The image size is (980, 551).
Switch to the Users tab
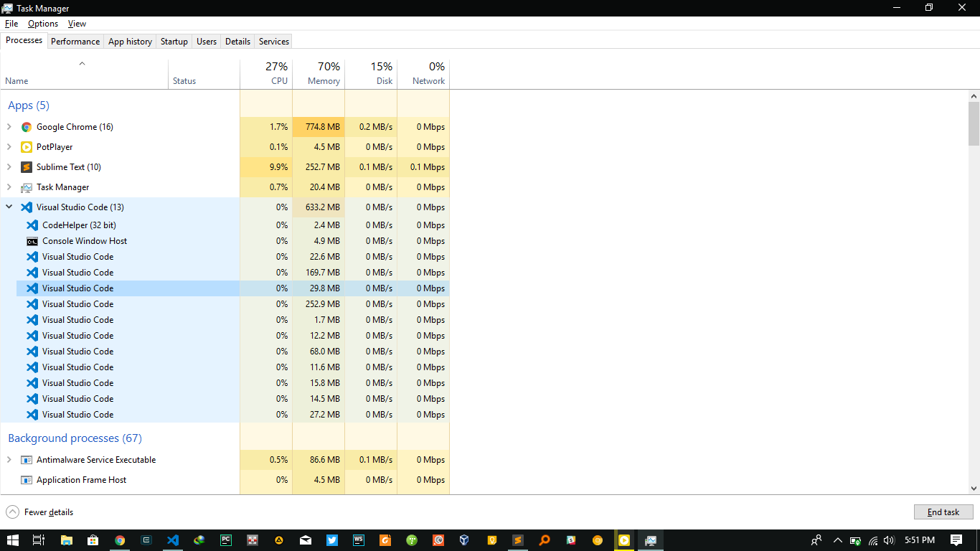coord(207,42)
